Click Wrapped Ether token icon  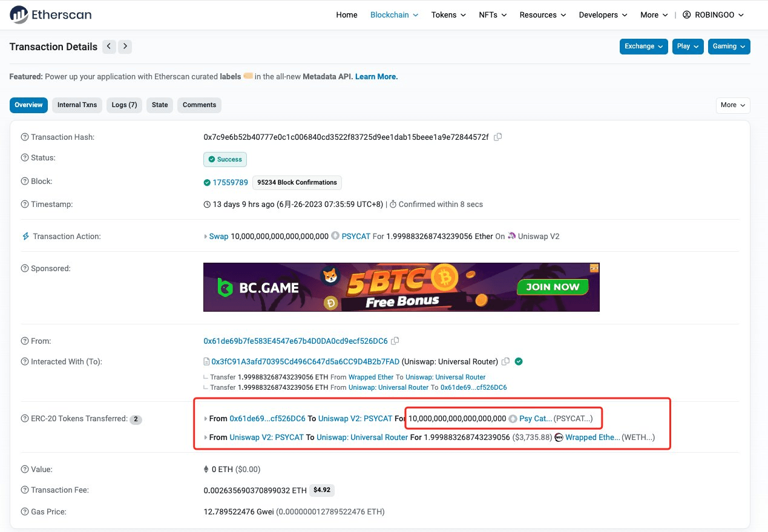pyautogui.click(x=559, y=438)
